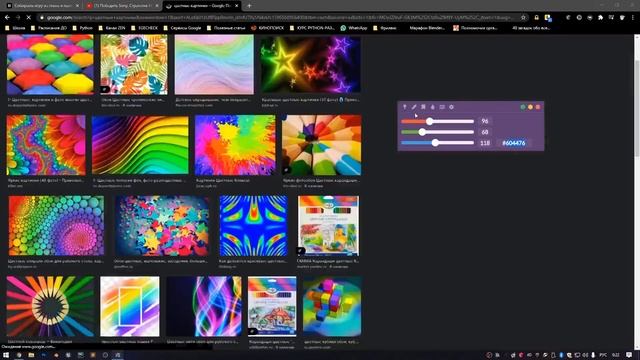640x360 pixels.
Task: Open the tropical leaves pattern image
Action: click(x=134, y=64)
